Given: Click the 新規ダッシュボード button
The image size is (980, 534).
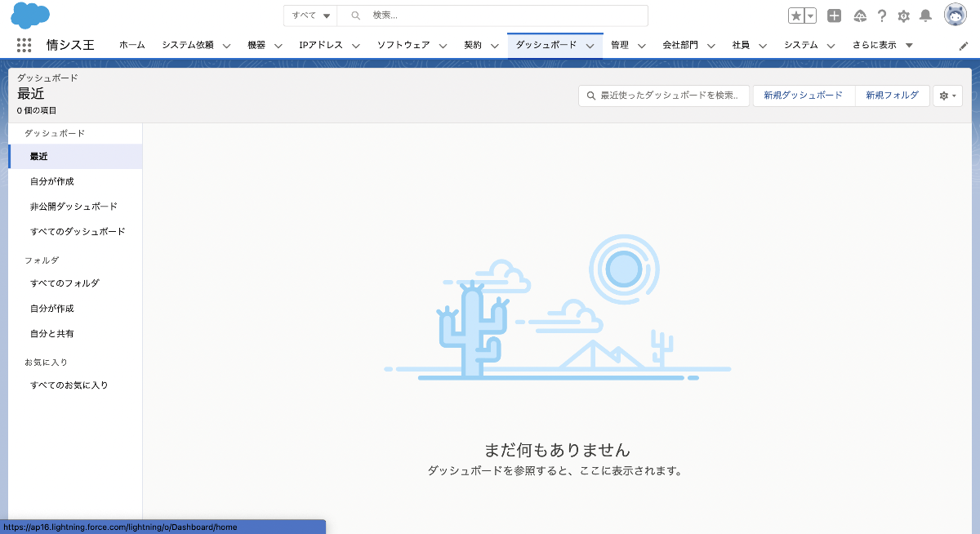Looking at the screenshot, I should coord(804,96).
